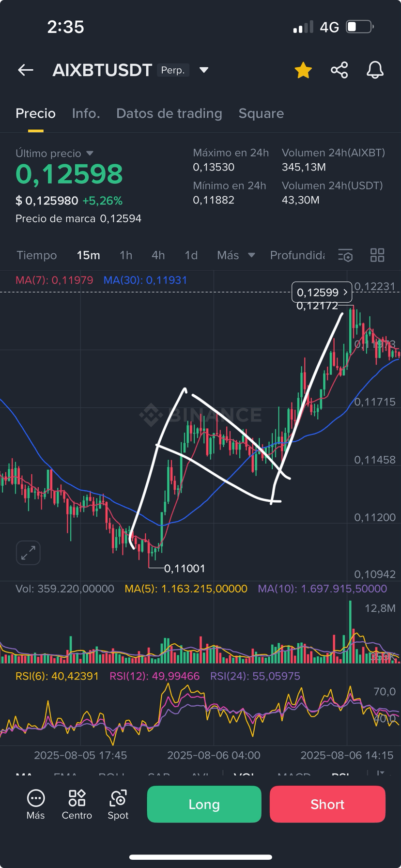Screen dimensions: 401x868
Task: Tap the 70,0 RSI axis label
Action: point(385,691)
